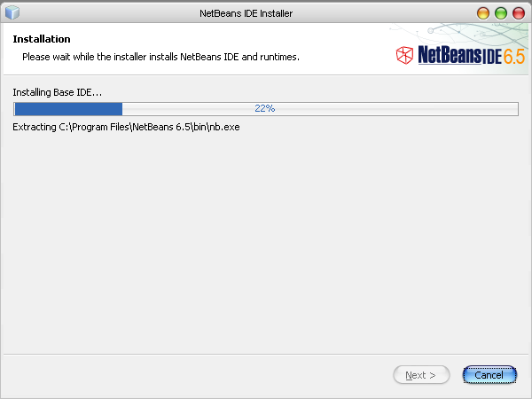The height and width of the screenshot is (399, 532).
Task: Click the orange 6.5 version number
Action: [x=514, y=55]
